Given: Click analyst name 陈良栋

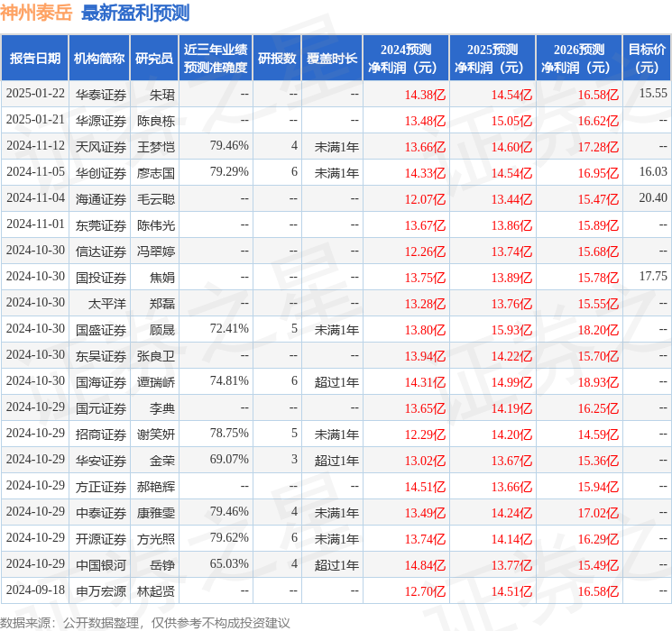Looking at the screenshot, I should click(x=156, y=121).
